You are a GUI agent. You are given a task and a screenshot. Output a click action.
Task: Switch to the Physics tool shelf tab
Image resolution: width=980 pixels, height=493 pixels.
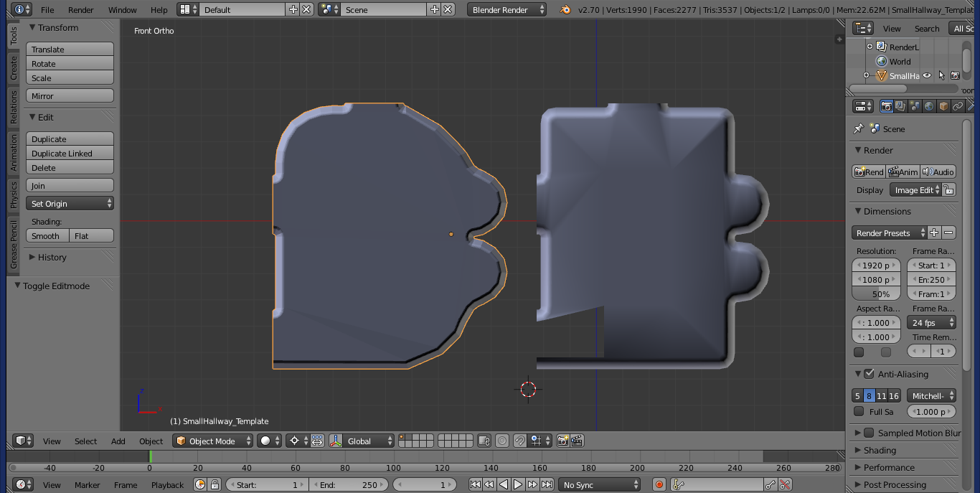pos(14,194)
